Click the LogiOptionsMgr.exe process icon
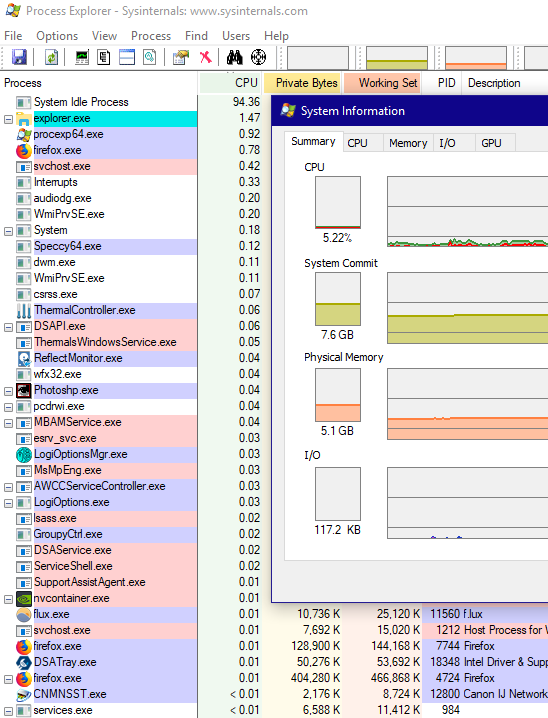 point(23,454)
